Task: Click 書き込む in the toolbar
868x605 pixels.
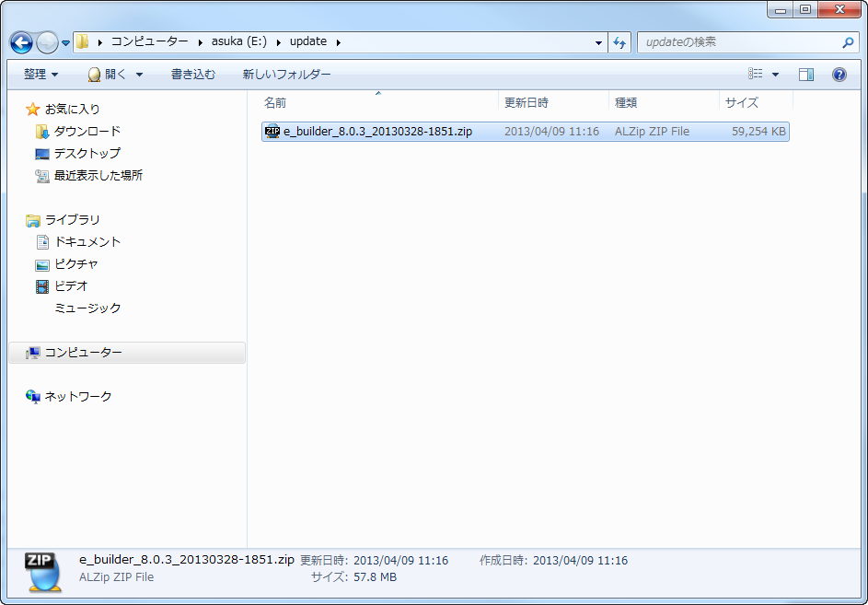Action: coord(193,75)
